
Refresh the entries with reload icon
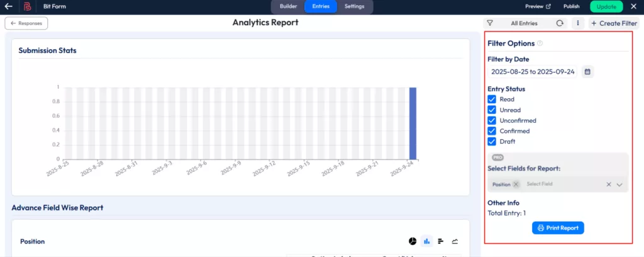coord(559,23)
